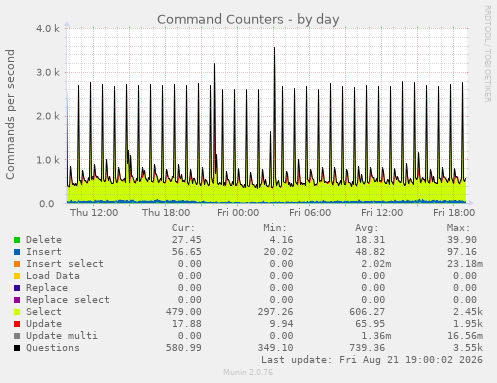Click the '4.0 k' y-axis label
Image resolution: width=497 pixels, height=383 pixels.
click(x=48, y=29)
